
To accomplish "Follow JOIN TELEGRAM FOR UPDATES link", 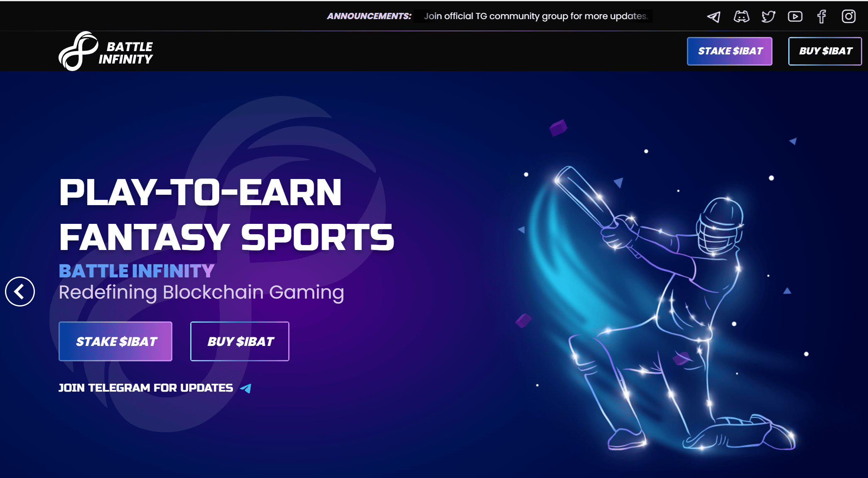I will coord(146,388).
